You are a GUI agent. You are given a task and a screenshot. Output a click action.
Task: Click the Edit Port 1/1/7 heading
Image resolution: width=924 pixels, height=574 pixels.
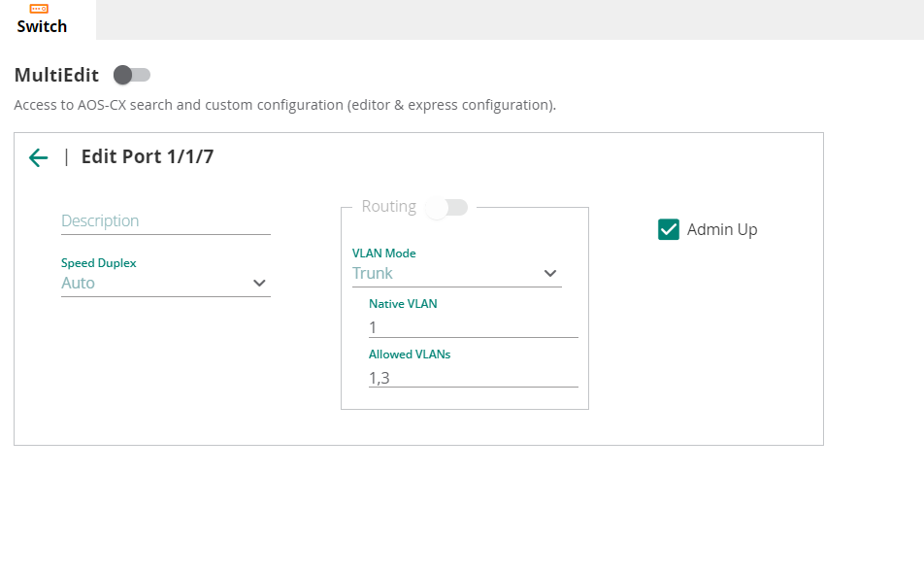point(148,157)
